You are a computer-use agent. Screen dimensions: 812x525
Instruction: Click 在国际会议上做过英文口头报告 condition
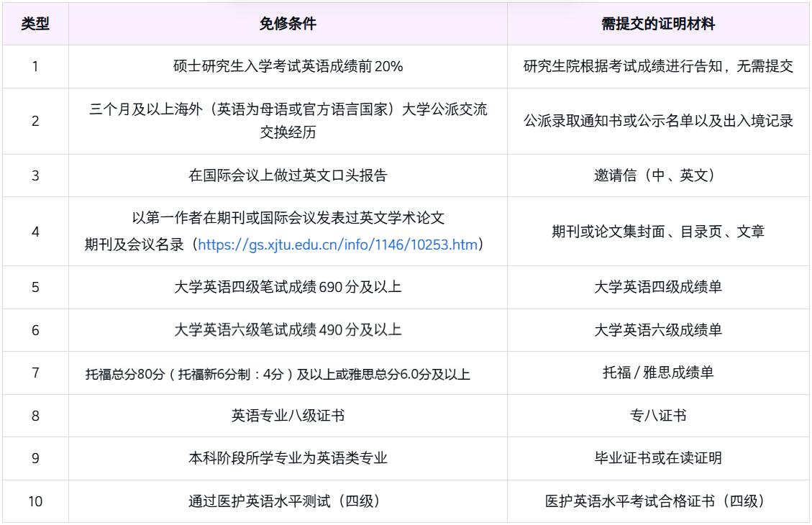click(x=288, y=175)
